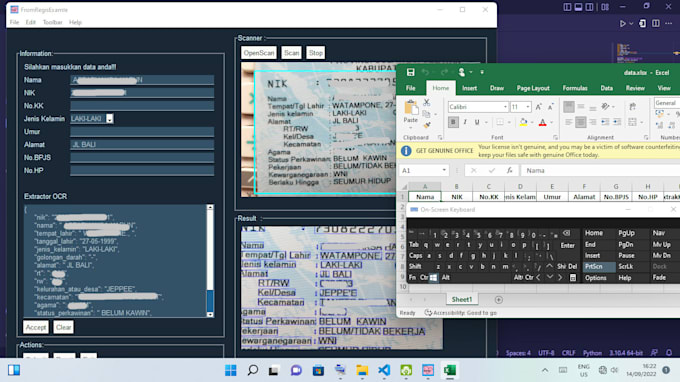Open the Page Layout ribbon tab
This screenshot has height=382, width=680.
click(x=533, y=88)
